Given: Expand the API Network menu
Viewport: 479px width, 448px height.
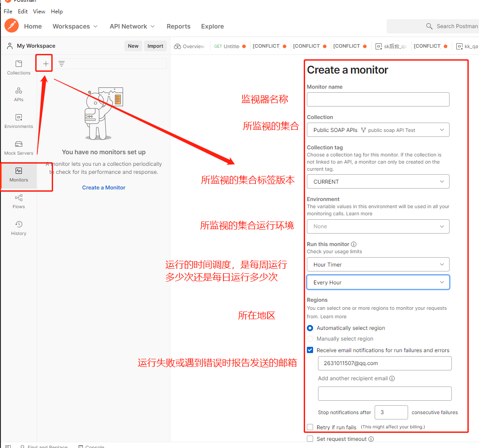Looking at the screenshot, I should (132, 26).
